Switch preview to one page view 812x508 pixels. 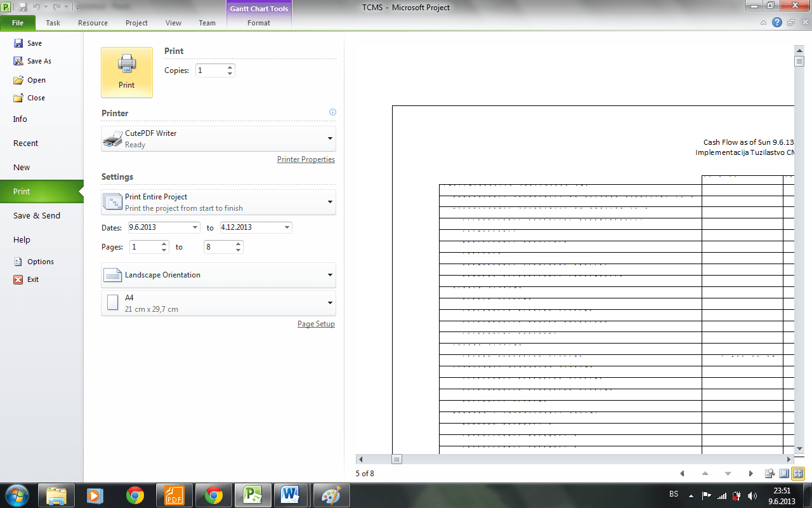tap(784, 474)
